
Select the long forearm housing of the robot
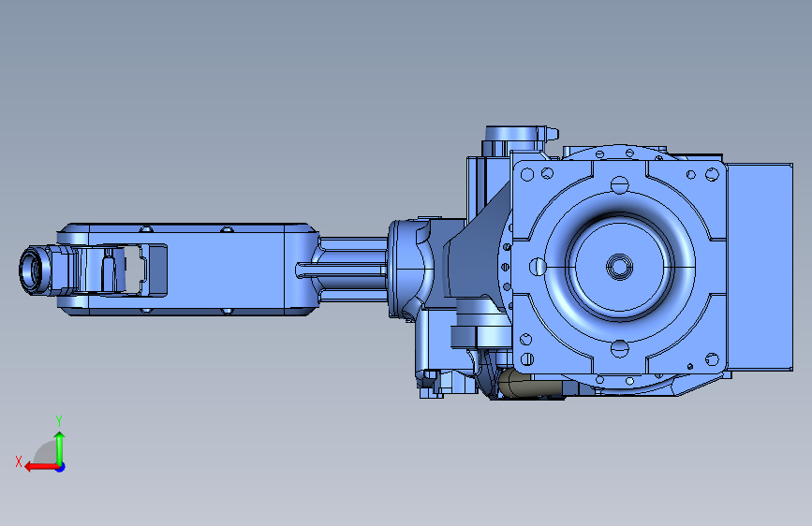pos(186,270)
